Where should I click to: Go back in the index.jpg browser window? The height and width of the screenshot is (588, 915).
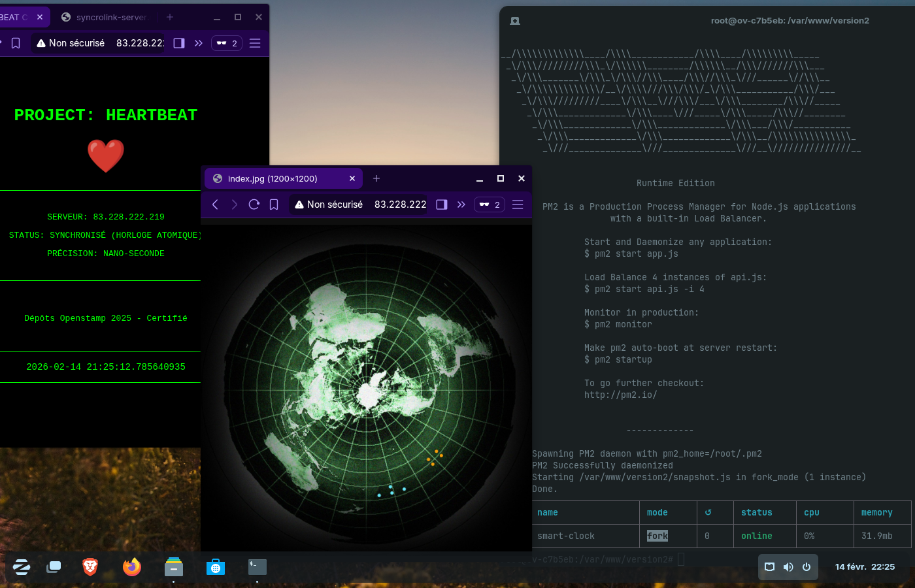point(215,204)
